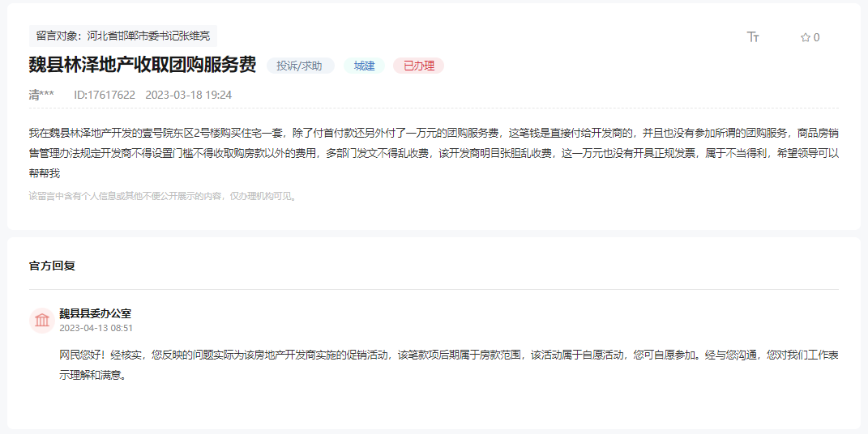868x434 pixels.
Task: Click the title 魏县林泽地产收取团购服务费
Action: [x=143, y=65]
